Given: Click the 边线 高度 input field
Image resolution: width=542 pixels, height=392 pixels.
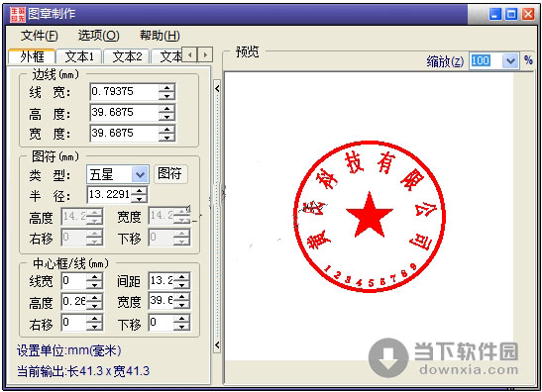Looking at the screenshot, I should [125, 112].
